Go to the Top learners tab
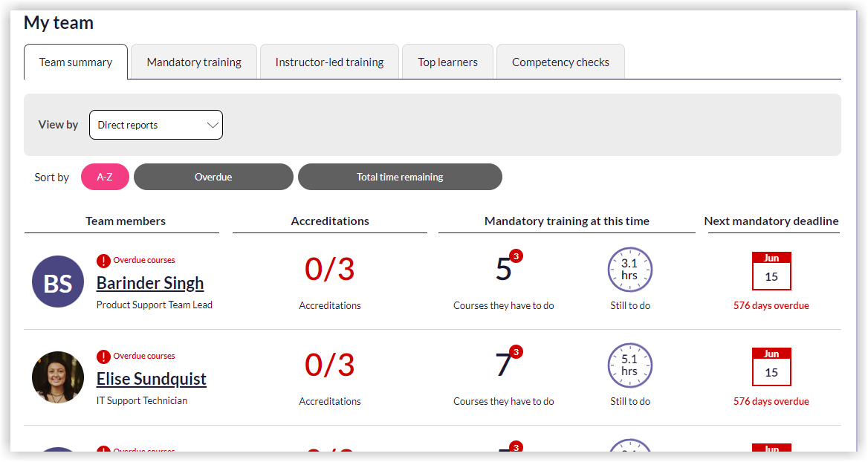Viewport: 868px width, 462px height. [x=447, y=62]
